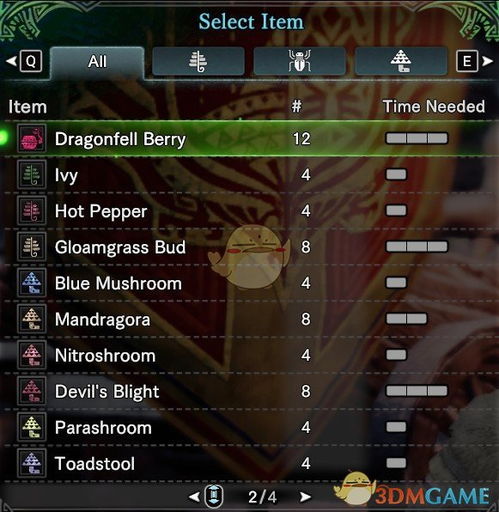
Task: Click the Ivy plant icon
Action: 32,175
